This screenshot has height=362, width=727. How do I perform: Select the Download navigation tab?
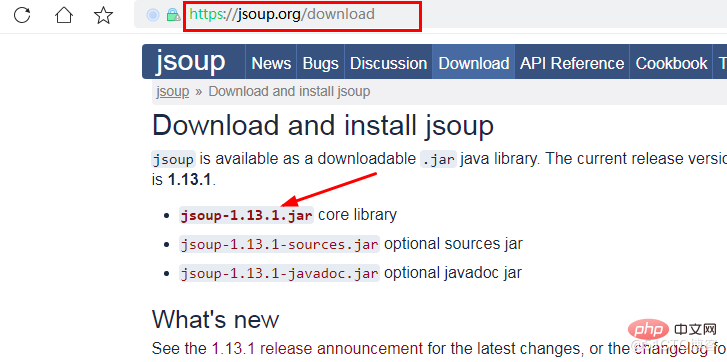click(x=473, y=63)
